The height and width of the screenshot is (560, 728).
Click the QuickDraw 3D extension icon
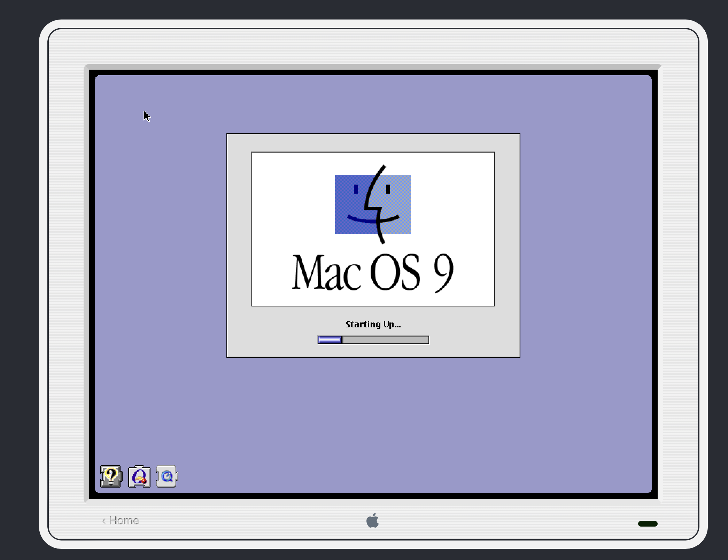click(139, 476)
